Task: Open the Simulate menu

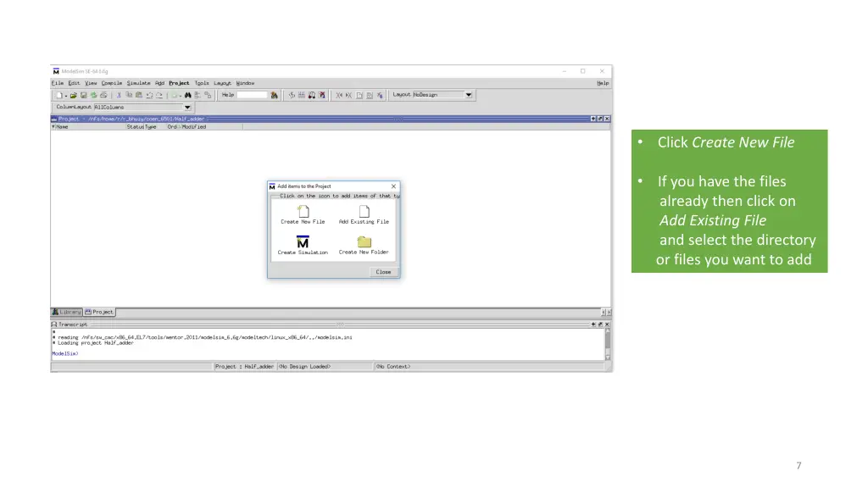Action: 138,83
